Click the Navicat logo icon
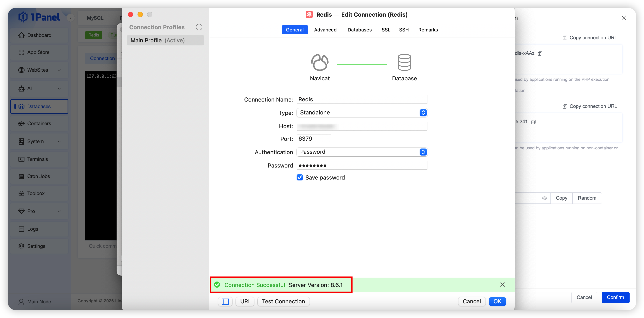This screenshot has width=644, height=318. coord(320,62)
